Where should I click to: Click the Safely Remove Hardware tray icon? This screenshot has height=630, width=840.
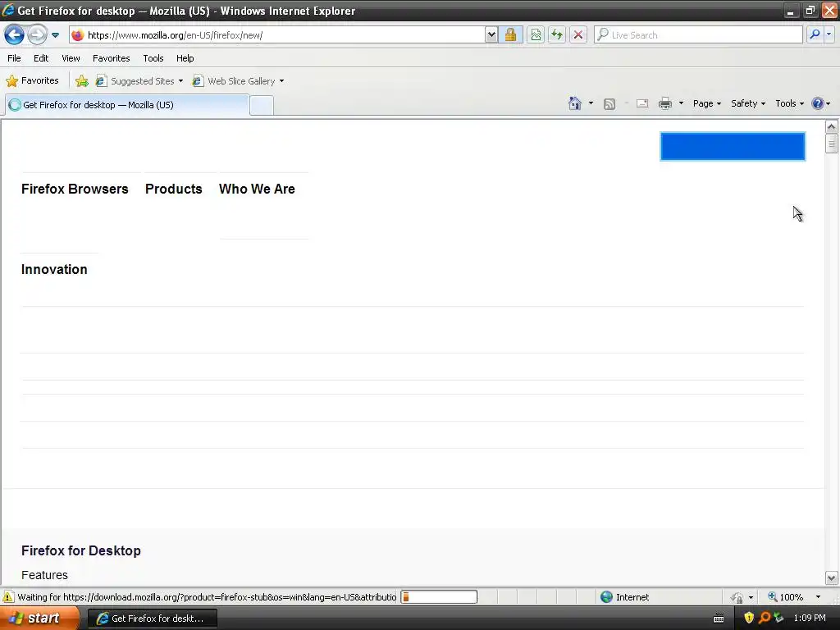(x=778, y=619)
